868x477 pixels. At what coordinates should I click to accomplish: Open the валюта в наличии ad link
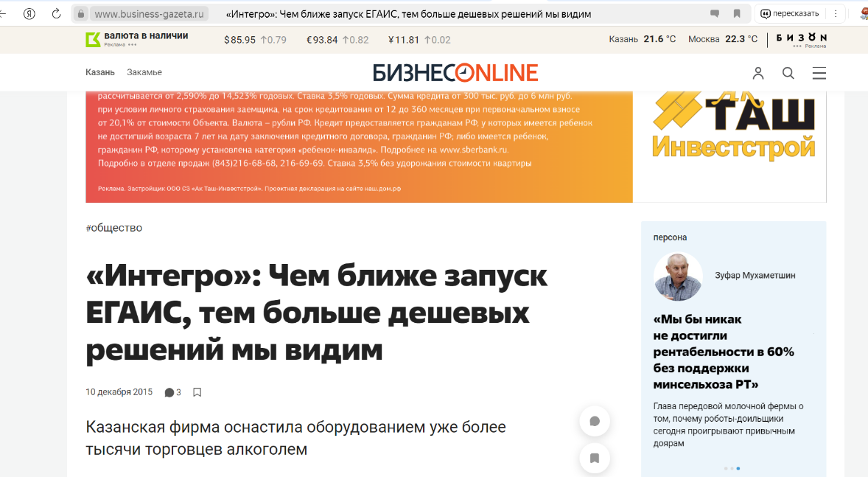pyautogui.click(x=146, y=36)
